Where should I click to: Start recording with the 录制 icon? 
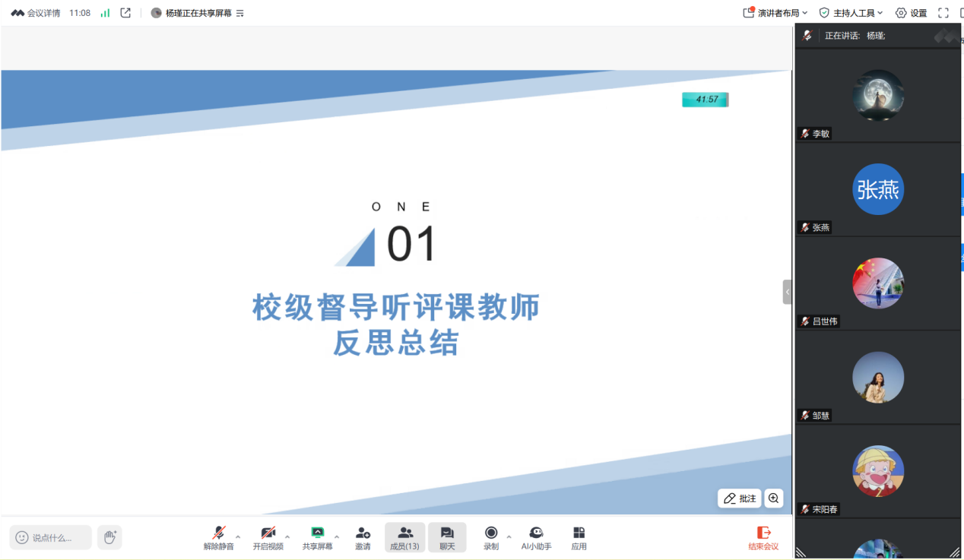[x=491, y=533]
